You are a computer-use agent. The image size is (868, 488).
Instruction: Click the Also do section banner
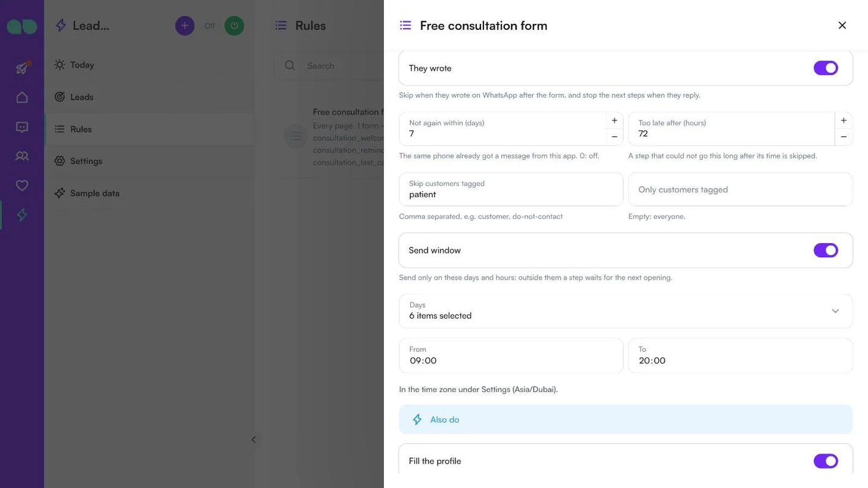625,420
